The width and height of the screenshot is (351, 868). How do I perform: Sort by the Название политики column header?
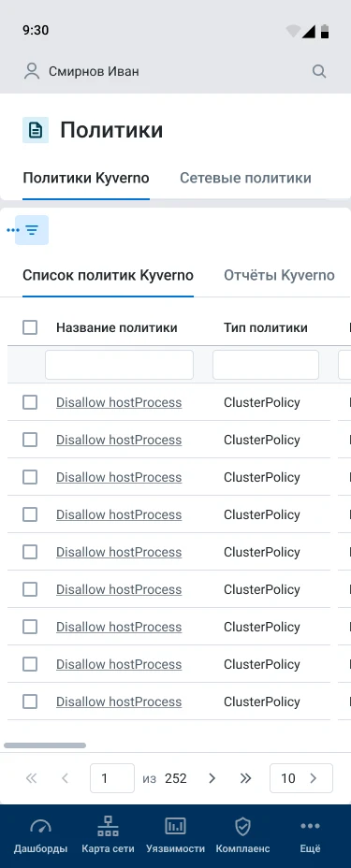(117, 327)
